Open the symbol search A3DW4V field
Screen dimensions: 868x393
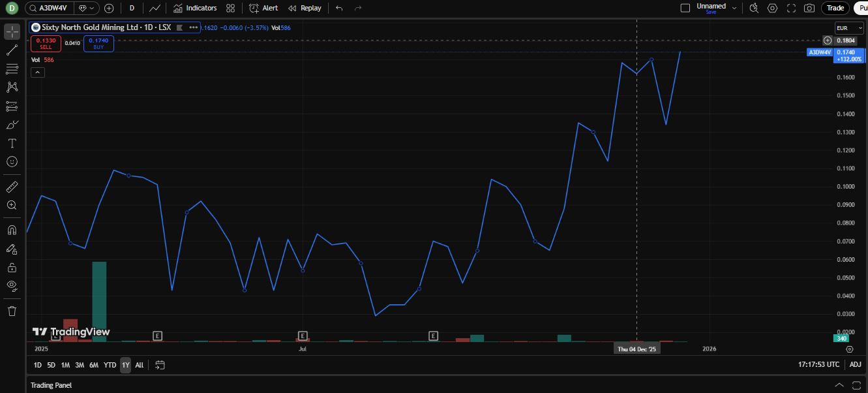[x=50, y=8]
